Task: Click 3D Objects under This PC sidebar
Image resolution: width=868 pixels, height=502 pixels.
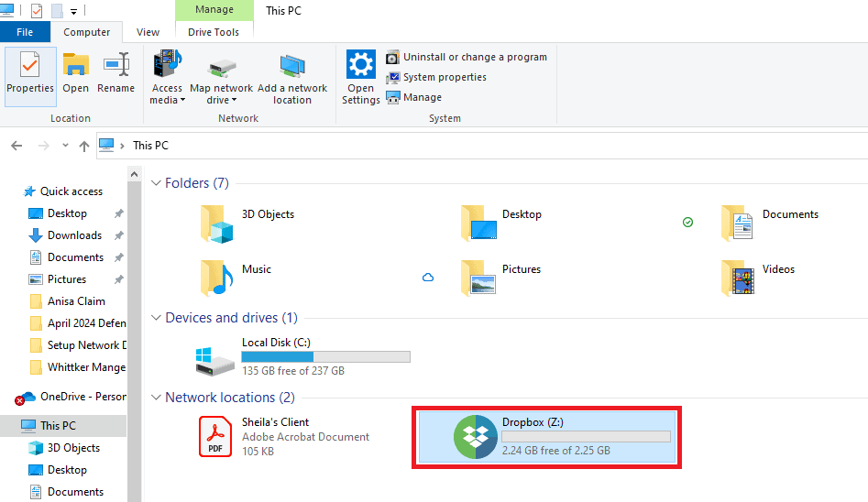Action: click(x=73, y=448)
